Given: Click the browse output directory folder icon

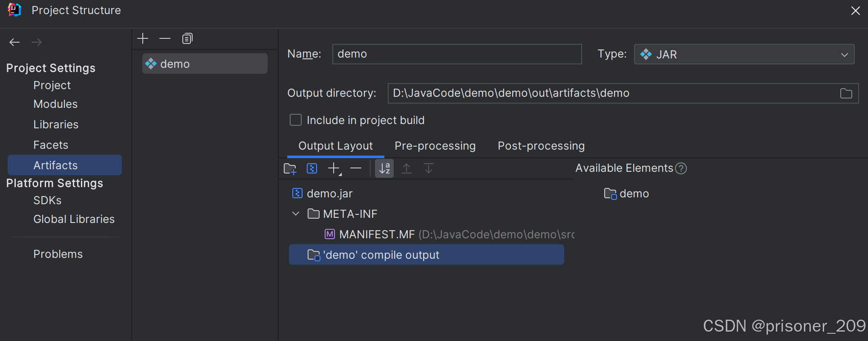Looking at the screenshot, I should coord(846,93).
